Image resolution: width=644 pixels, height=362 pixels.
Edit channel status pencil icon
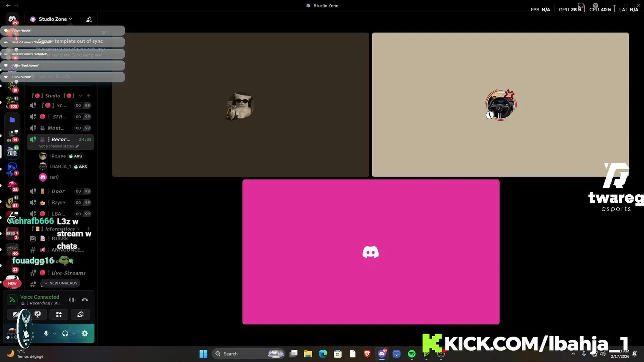(77, 146)
